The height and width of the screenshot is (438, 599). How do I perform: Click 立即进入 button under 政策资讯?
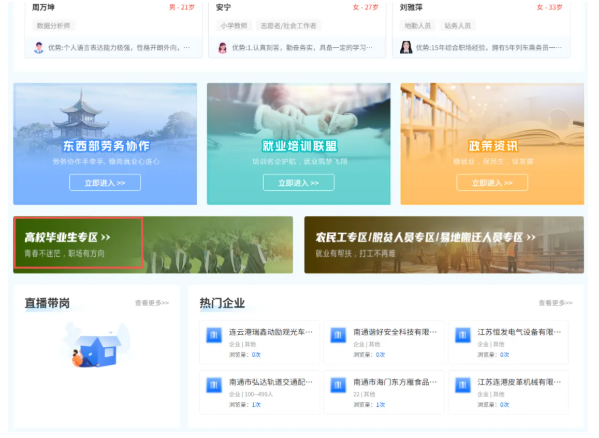click(492, 183)
